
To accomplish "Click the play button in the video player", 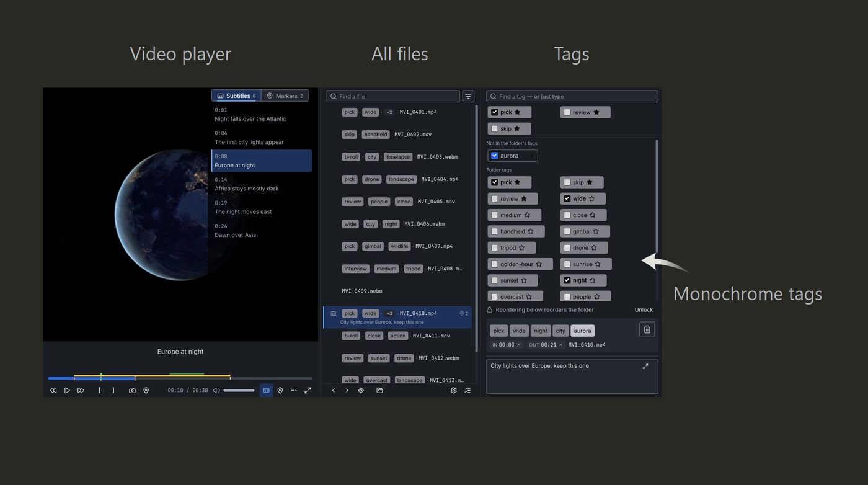I will [67, 391].
